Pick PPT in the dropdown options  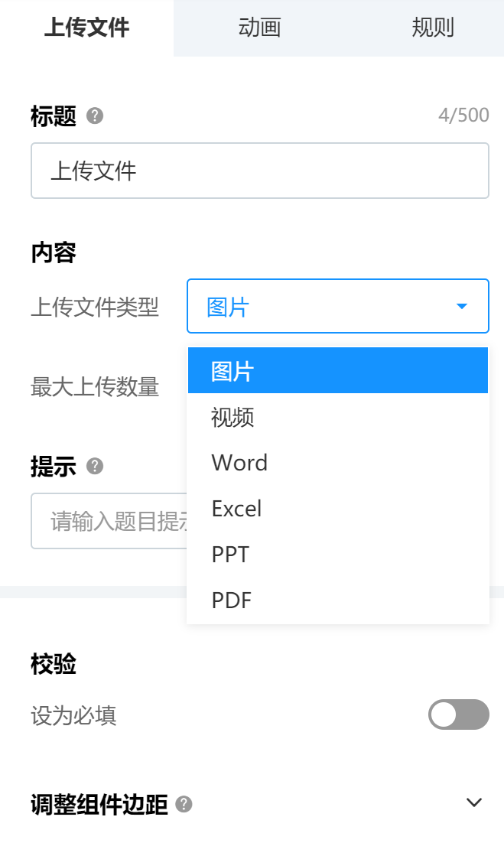pos(338,555)
